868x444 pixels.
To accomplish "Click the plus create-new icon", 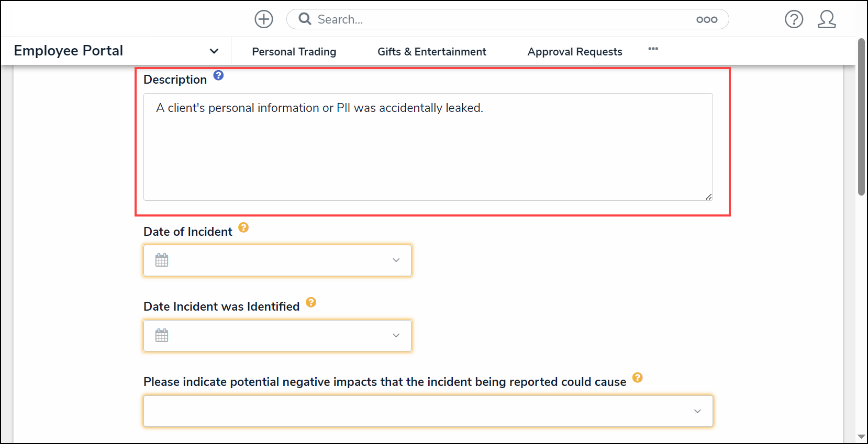I will tap(264, 19).
